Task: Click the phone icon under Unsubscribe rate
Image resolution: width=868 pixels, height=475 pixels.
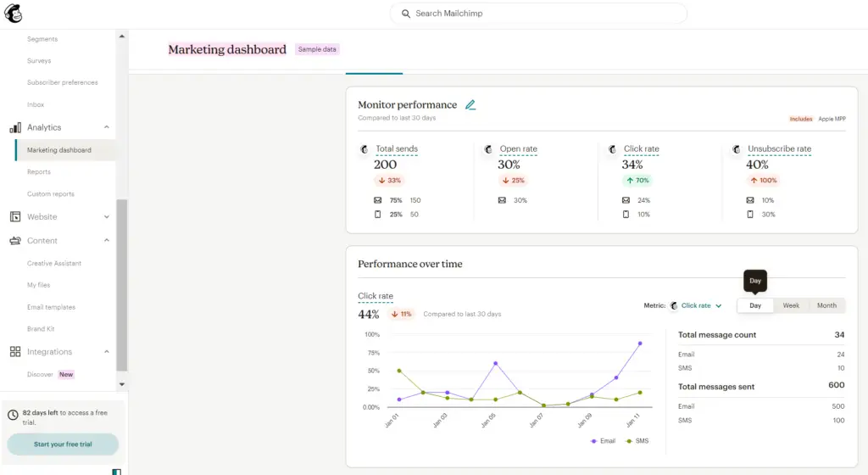Action: click(x=750, y=215)
